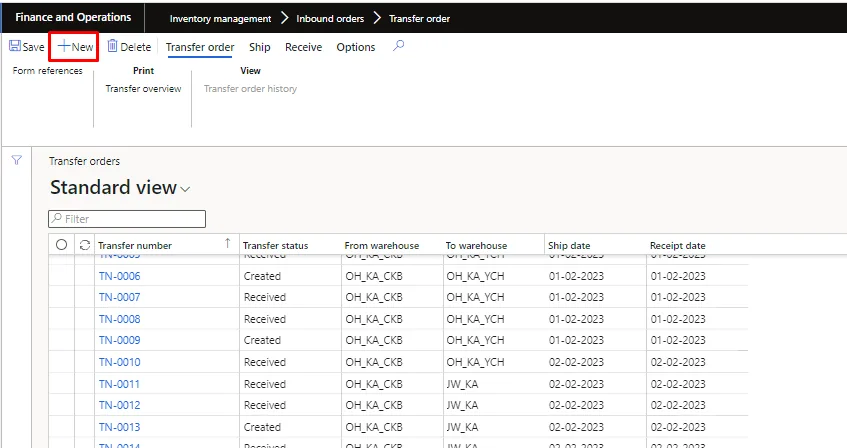This screenshot has width=847, height=448.
Task: Open transfer order TN-0009
Action: 119,340
